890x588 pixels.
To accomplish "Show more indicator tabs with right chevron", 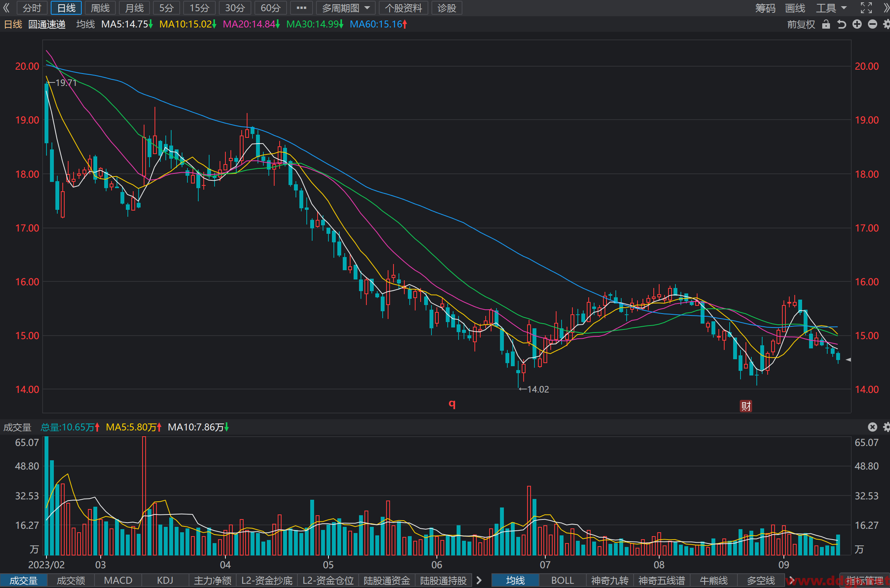I will 479,580.
